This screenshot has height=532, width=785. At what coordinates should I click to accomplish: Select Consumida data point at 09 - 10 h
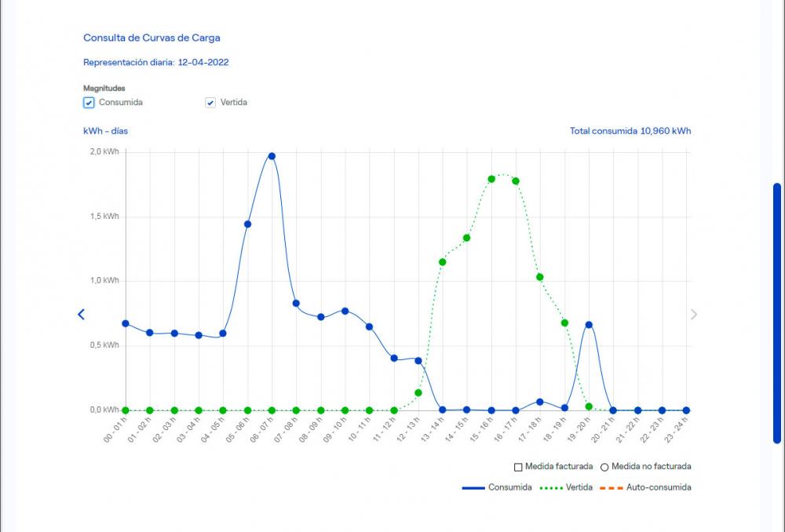tap(345, 312)
